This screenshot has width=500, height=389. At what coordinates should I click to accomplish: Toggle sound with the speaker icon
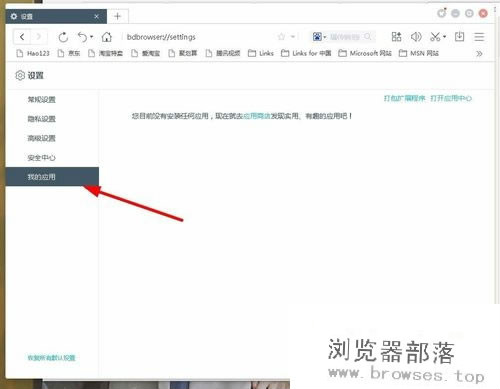point(416,37)
